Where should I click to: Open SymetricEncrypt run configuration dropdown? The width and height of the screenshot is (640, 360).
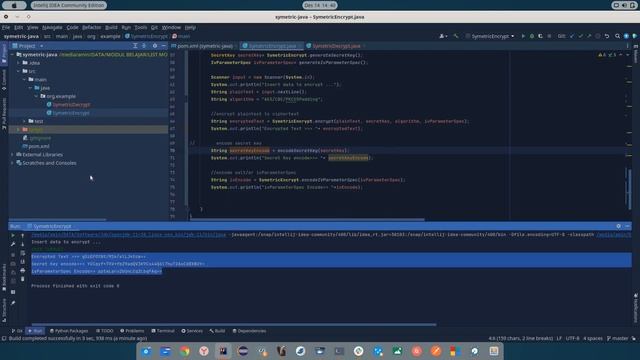coord(490,36)
